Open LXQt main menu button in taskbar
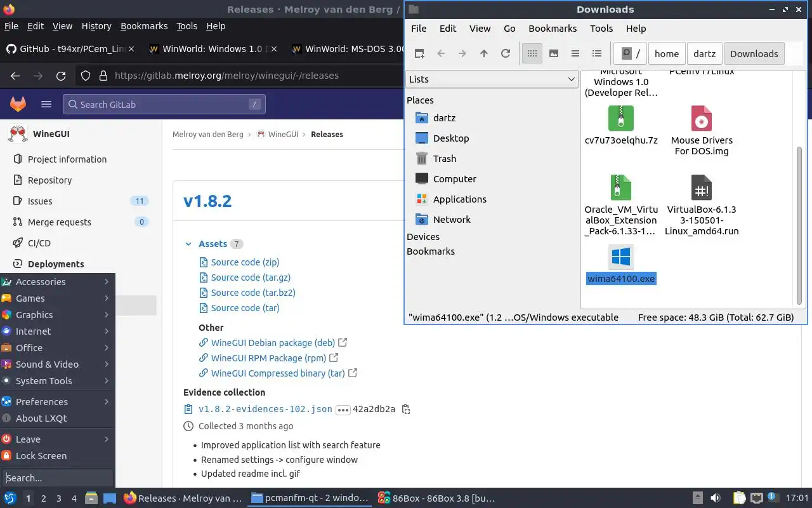 (x=10, y=498)
